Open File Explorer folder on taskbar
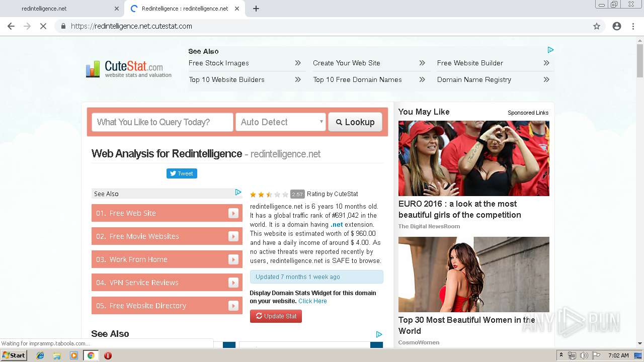This screenshot has height=362, width=644. [57, 355]
